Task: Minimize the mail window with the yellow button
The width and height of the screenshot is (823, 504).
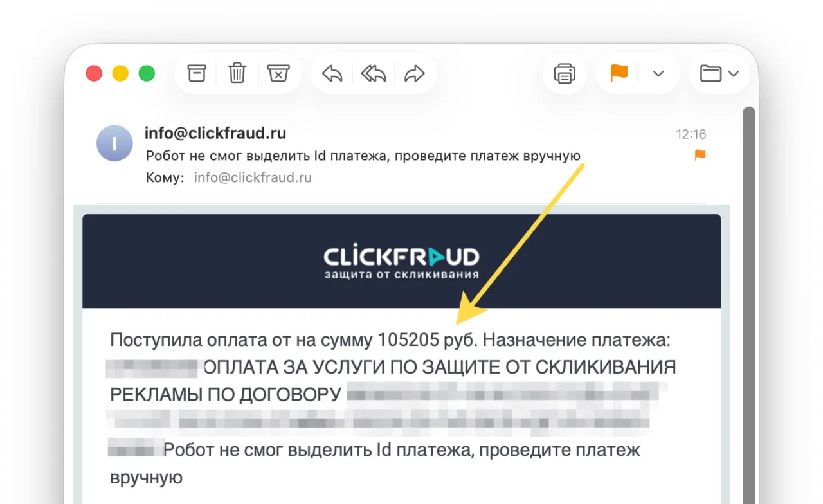Action: point(120,73)
